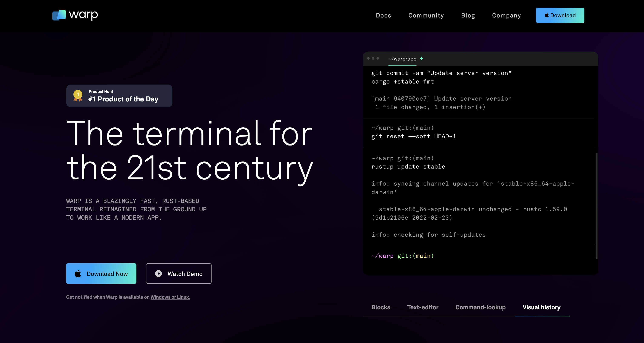Click the Product Hunt medal icon
644x343 pixels.
pyautogui.click(x=78, y=96)
